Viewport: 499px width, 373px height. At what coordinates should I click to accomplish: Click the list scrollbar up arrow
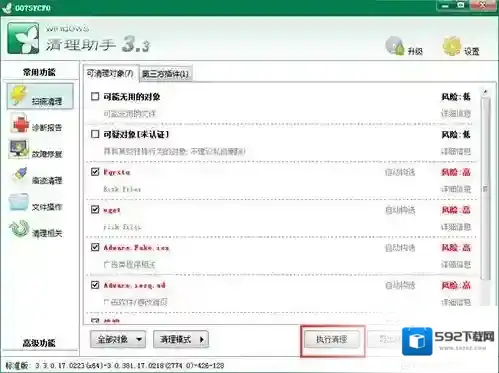tap(486, 92)
